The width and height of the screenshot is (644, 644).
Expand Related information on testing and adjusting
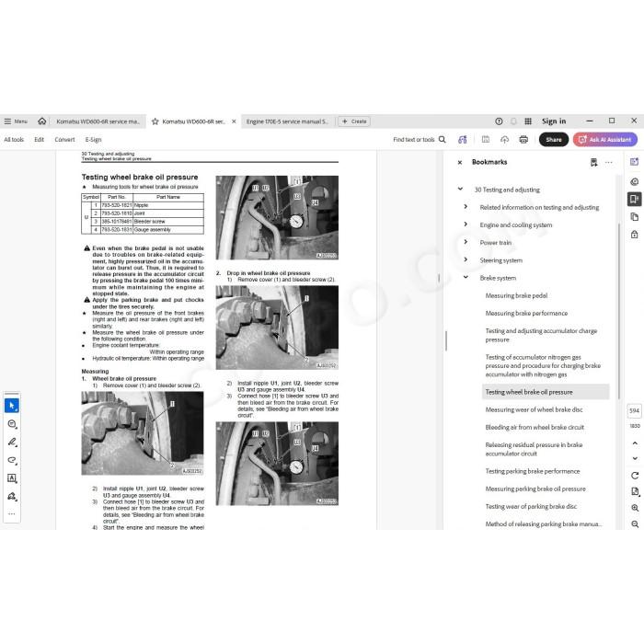click(x=466, y=207)
